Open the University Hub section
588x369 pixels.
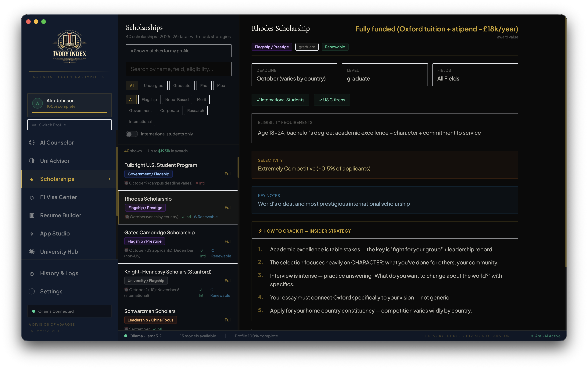pyautogui.click(x=69, y=252)
